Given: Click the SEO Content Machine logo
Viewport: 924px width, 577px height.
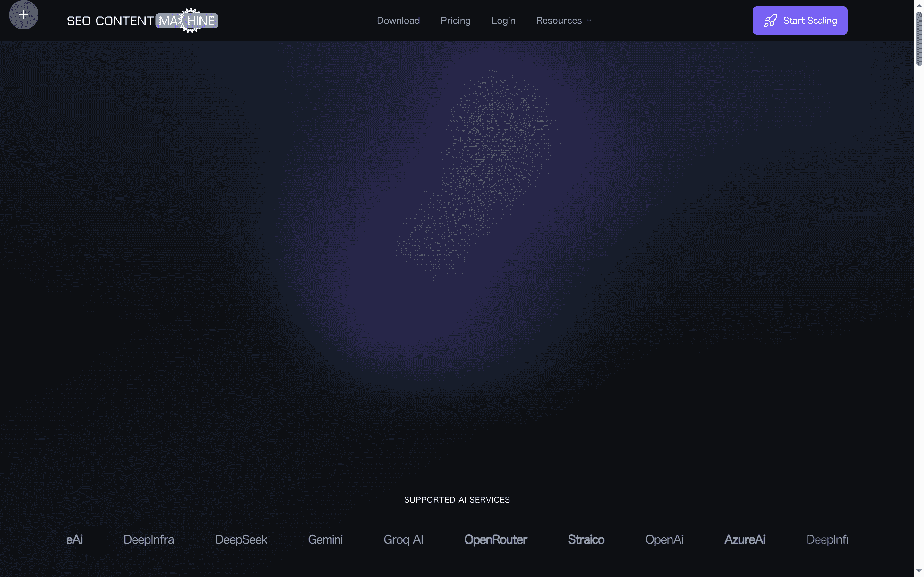Looking at the screenshot, I should click(x=142, y=20).
